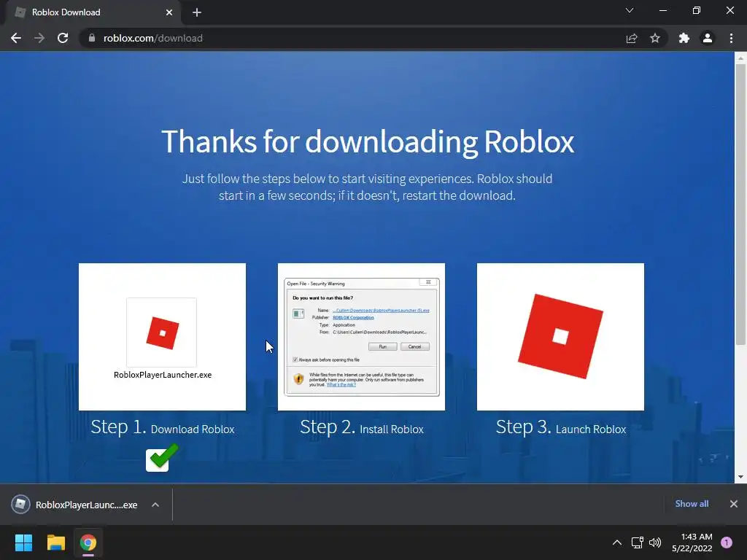Expand options for the downloaded file
This screenshot has width=747, height=560.
155,505
